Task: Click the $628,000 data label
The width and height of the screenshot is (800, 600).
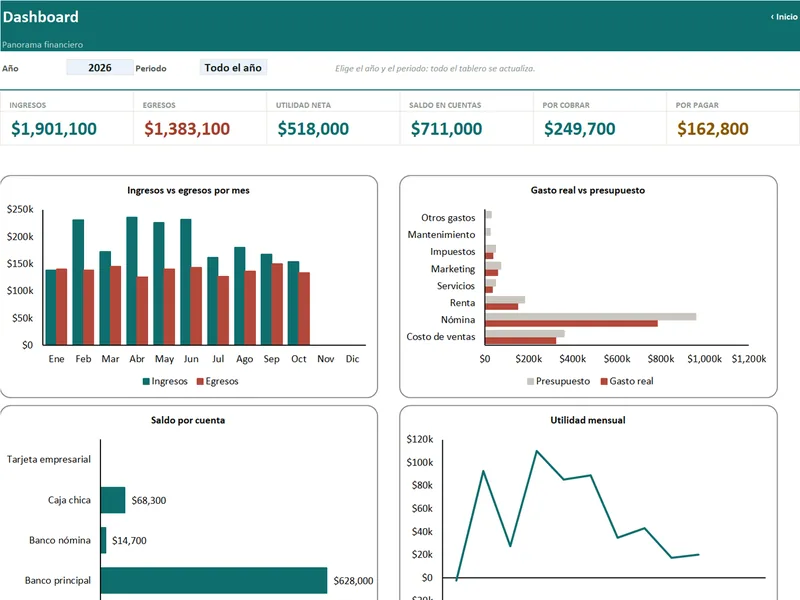Action: pyautogui.click(x=353, y=581)
